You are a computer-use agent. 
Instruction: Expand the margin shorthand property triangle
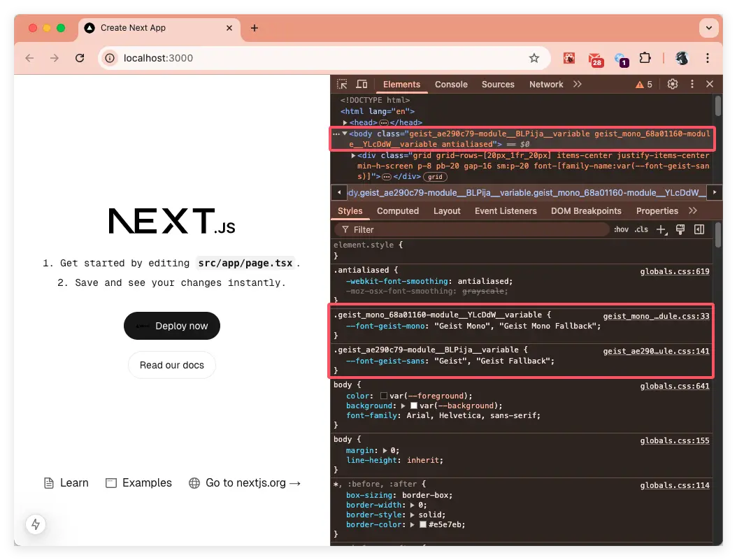[x=386, y=451]
